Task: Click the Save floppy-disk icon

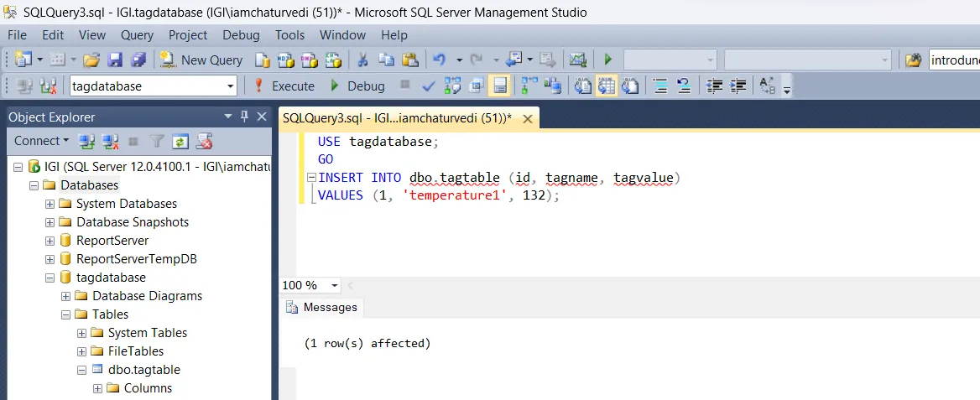Action: point(115,60)
